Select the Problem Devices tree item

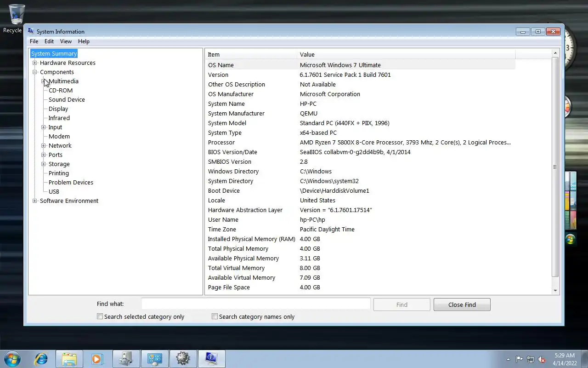click(x=71, y=182)
